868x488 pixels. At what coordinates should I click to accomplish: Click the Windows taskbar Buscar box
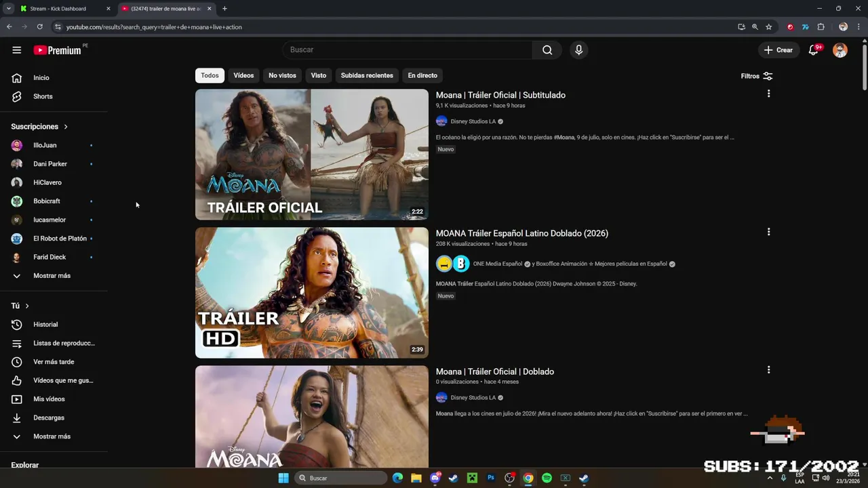[341, 478]
